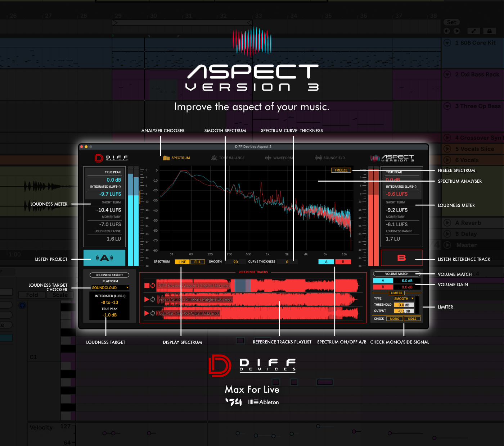Open the SOUNDCLOUD platform dropdown
The width and height of the screenshot is (504, 446).
coord(110,288)
